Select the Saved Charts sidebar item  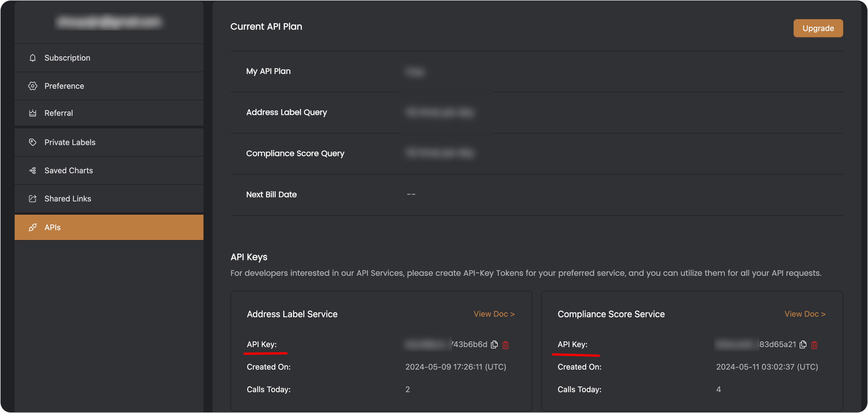click(69, 170)
